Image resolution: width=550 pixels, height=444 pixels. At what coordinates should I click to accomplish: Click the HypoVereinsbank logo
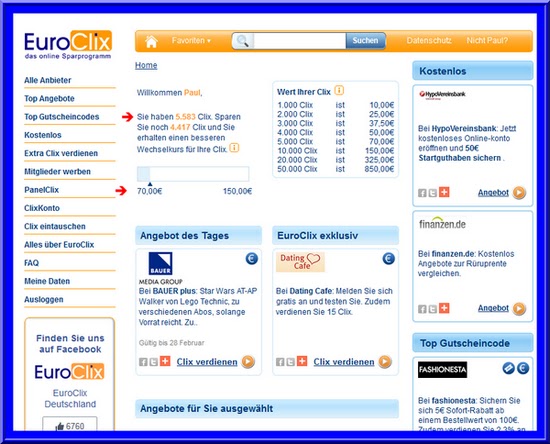(442, 94)
